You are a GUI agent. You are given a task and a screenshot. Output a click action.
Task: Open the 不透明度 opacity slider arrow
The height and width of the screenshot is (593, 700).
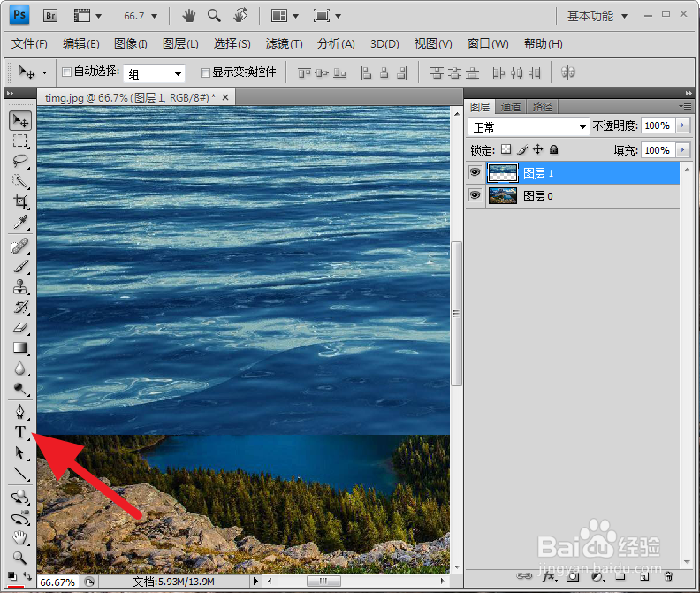[682, 125]
